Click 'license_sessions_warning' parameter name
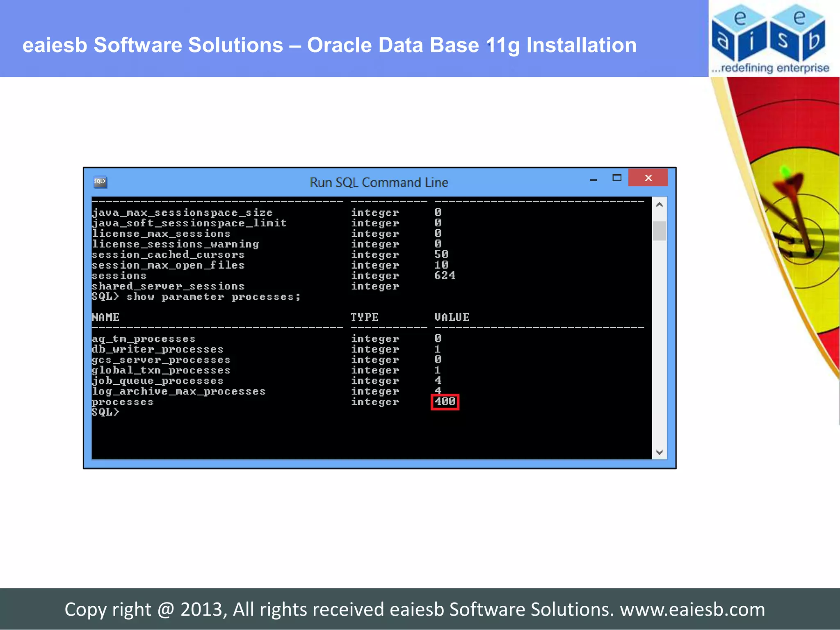 (175, 244)
